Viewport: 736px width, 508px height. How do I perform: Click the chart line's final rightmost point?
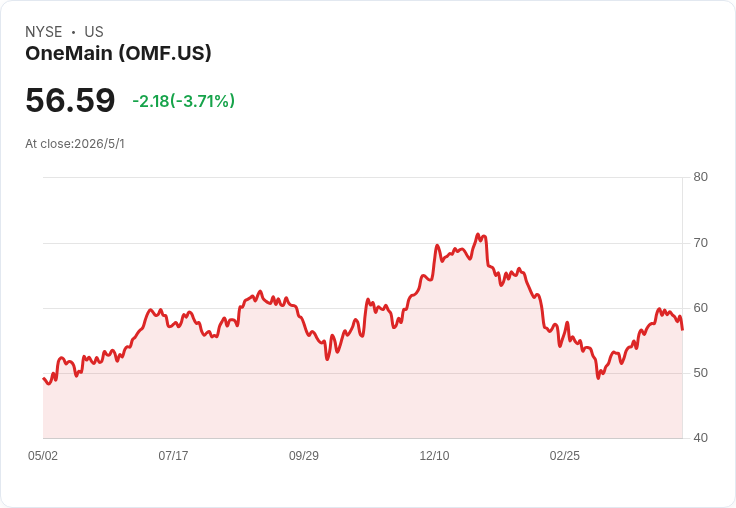click(682, 330)
